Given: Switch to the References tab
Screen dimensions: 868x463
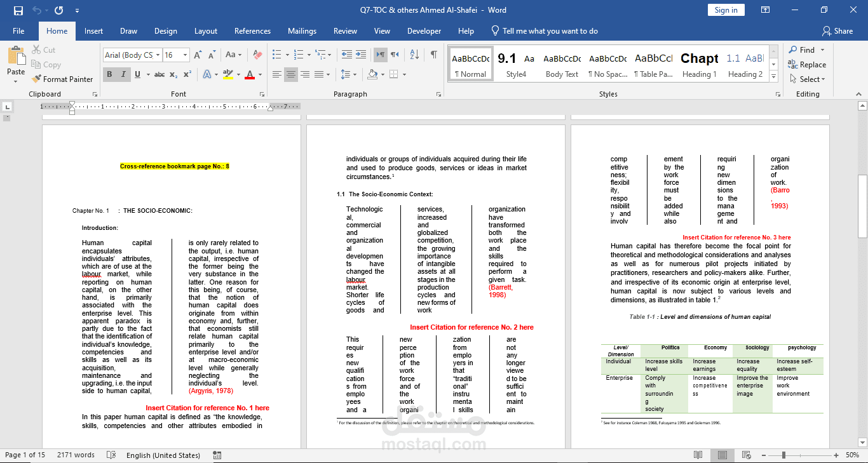Looking at the screenshot, I should point(252,30).
